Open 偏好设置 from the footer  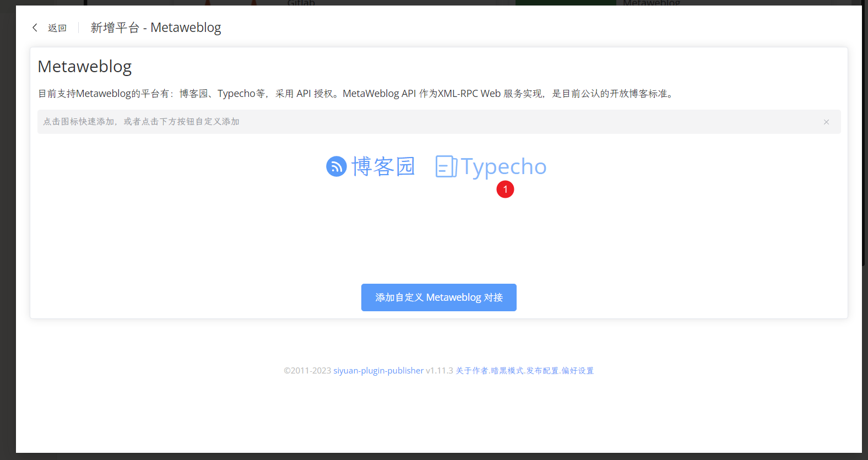(578, 371)
